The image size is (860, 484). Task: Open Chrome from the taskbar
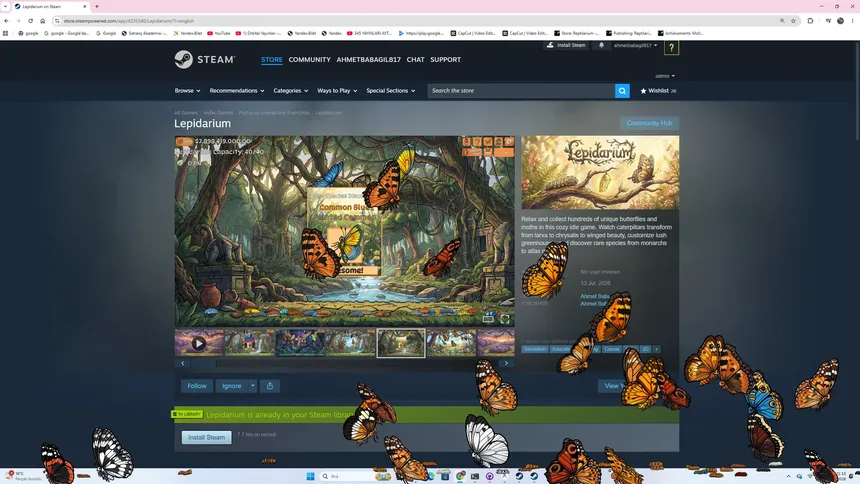(x=460, y=476)
